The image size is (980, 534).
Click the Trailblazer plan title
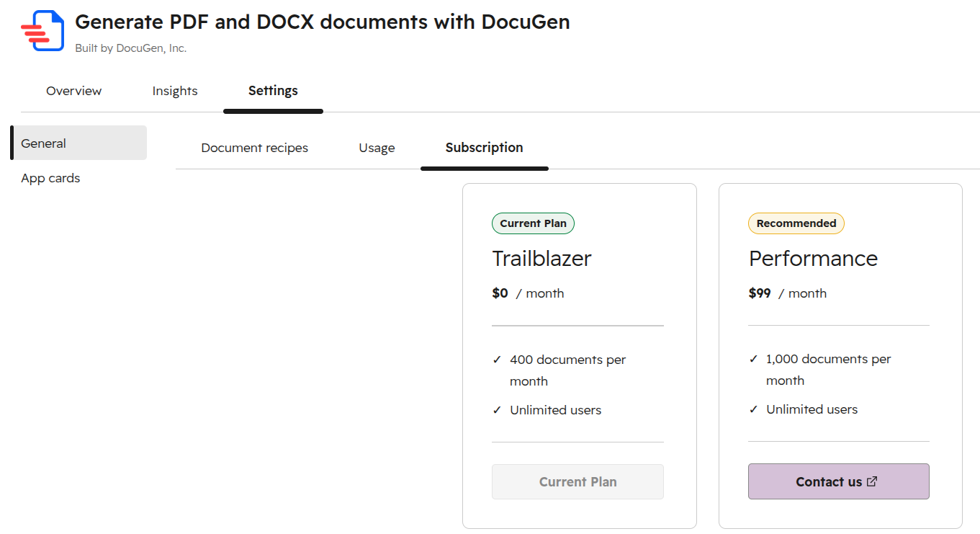coord(542,258)
